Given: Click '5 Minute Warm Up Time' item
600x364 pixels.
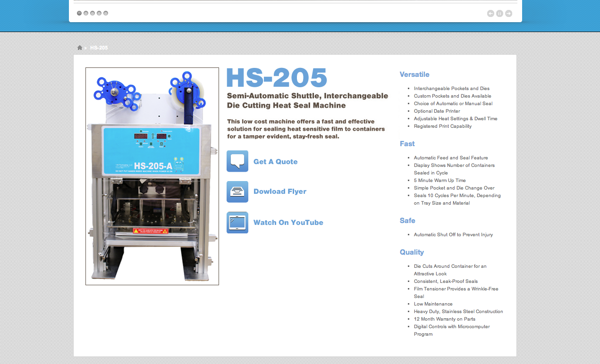Looking at the screenshot, I should click(x=440, y=181).
